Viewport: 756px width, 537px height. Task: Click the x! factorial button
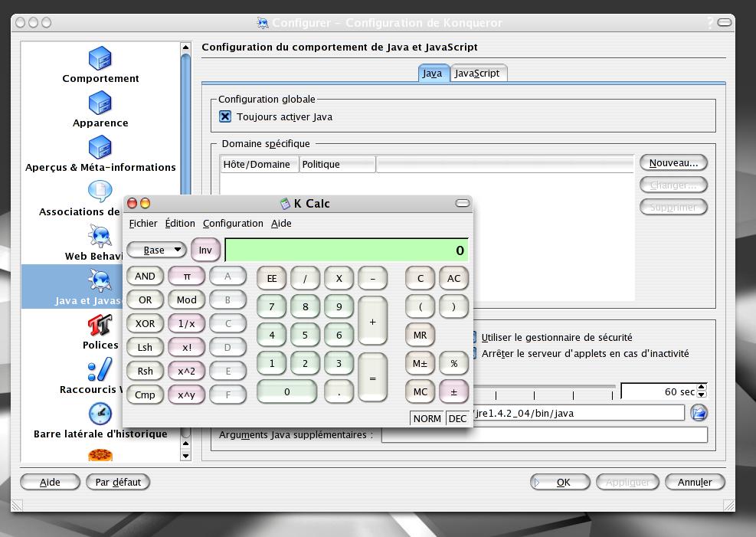[x=187, y=347]
